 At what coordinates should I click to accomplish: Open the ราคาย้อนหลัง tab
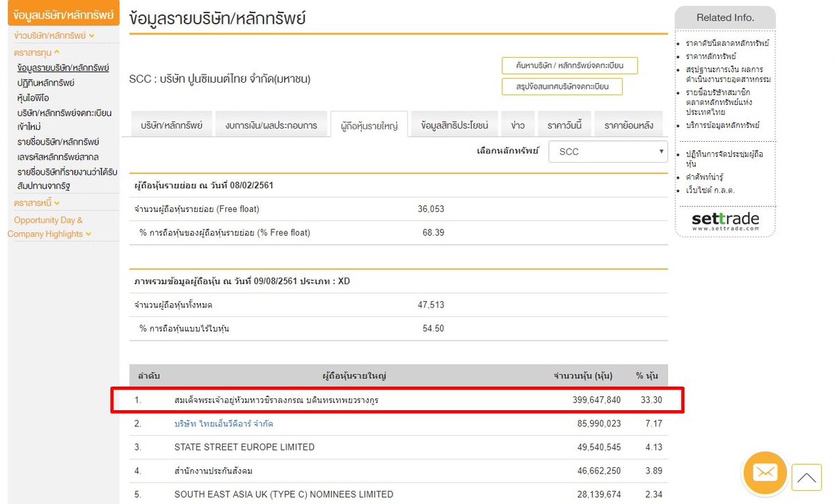[629, 125]
